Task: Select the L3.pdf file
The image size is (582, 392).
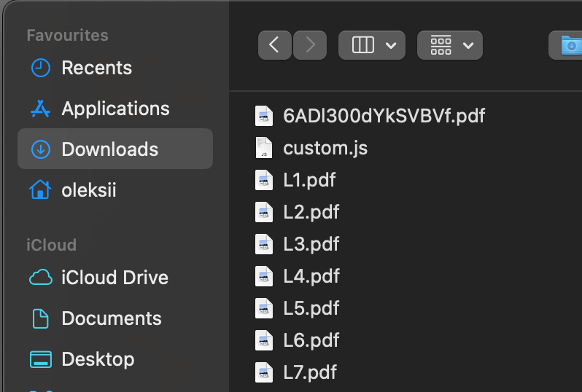Action: coord(311,244)
